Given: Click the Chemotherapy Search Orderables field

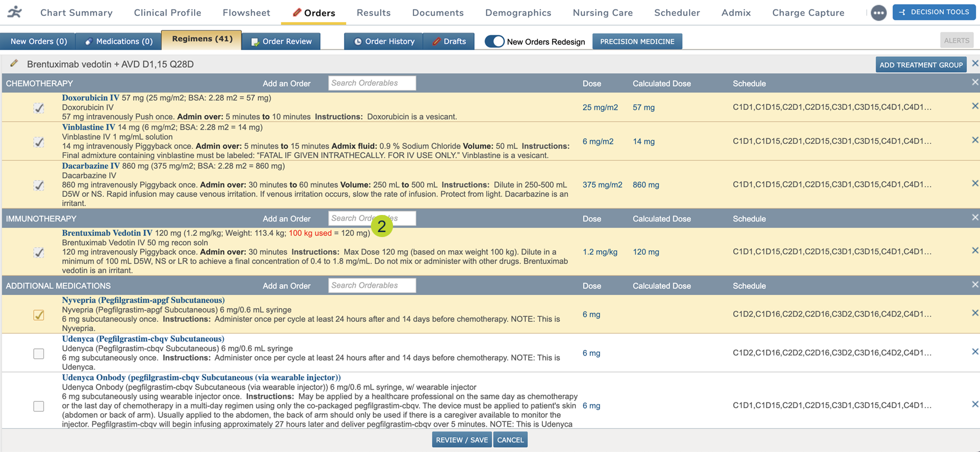Looking at the screenshot, I should [371, 83].
